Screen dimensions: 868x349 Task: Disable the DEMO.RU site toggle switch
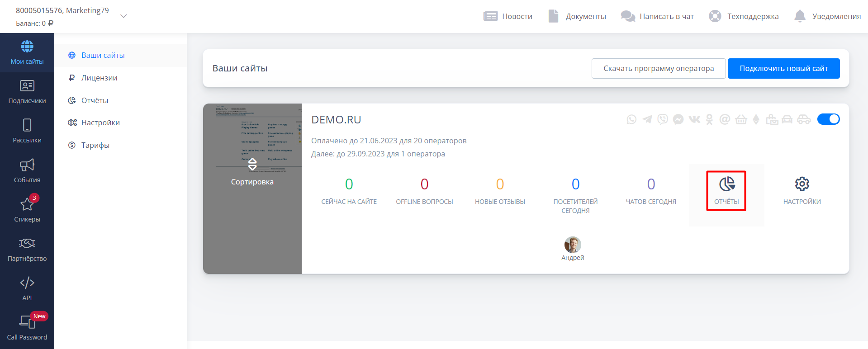(x=828, y=119)
